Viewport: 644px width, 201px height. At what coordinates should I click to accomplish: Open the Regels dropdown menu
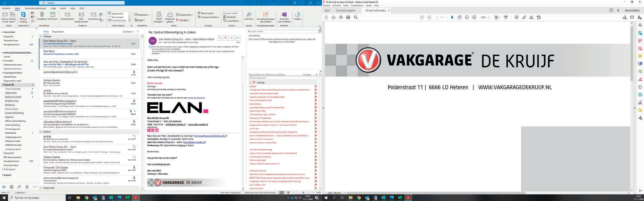pos(140,20)
